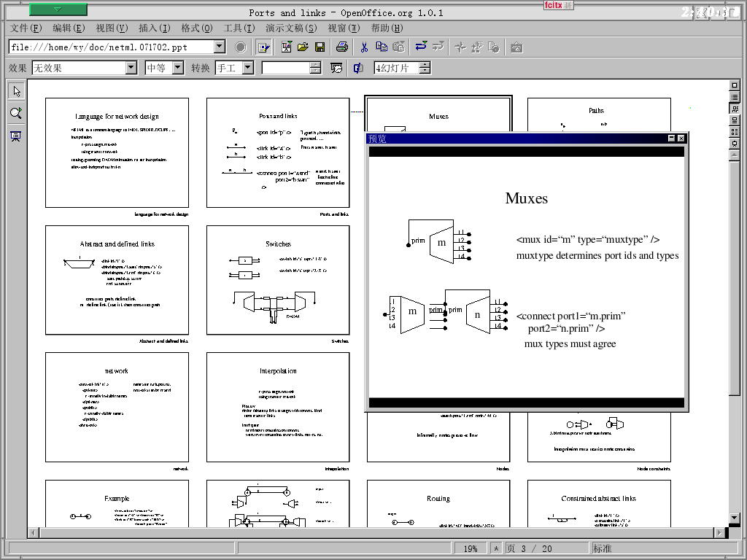The width and height of the screenshot is (747, 560).
Task: Open the 演示文稿(S) menu
Action: 291,28
